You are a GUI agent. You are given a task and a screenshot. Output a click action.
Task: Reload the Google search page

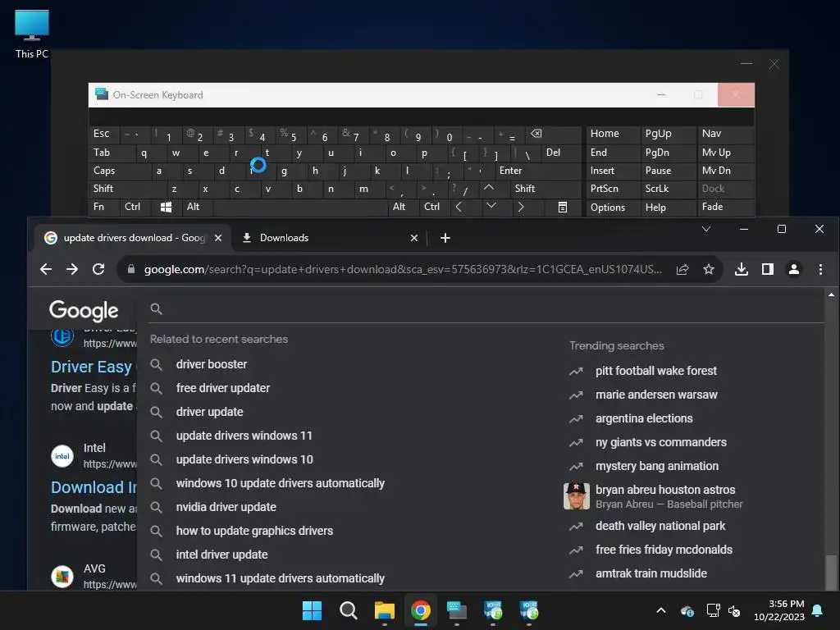tap(98, 269)
